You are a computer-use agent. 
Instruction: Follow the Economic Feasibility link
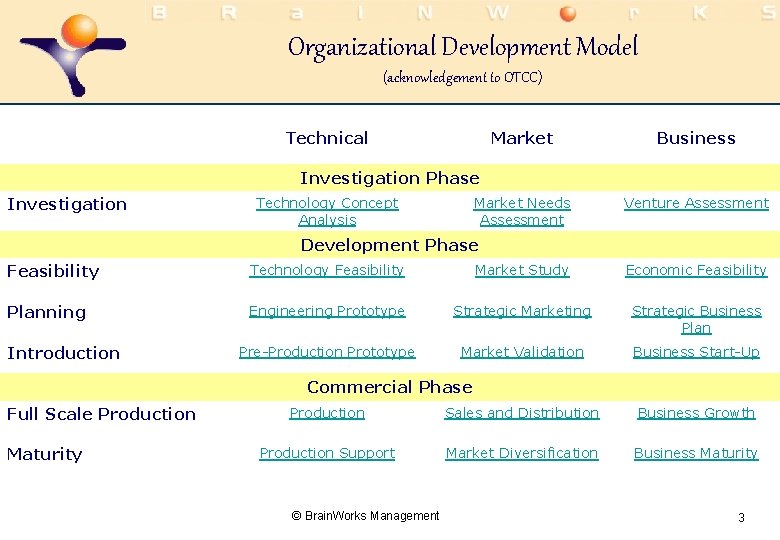pyautogui.click(x=696, y=270)
